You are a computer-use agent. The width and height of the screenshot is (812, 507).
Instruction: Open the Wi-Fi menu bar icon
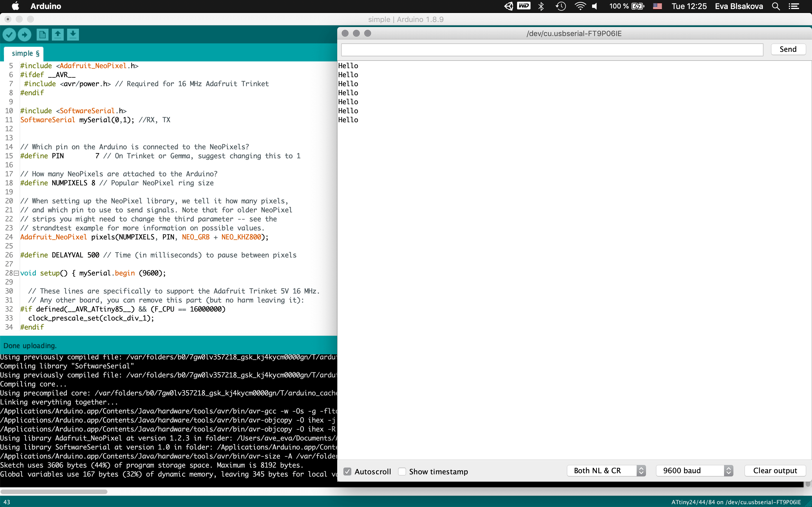click(x=580, y=6)
